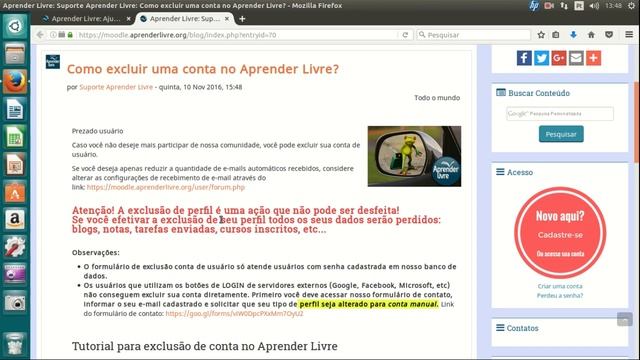Click the Google custom search field
The height and width of the screenshot is (360, 640).
point(560,113)
